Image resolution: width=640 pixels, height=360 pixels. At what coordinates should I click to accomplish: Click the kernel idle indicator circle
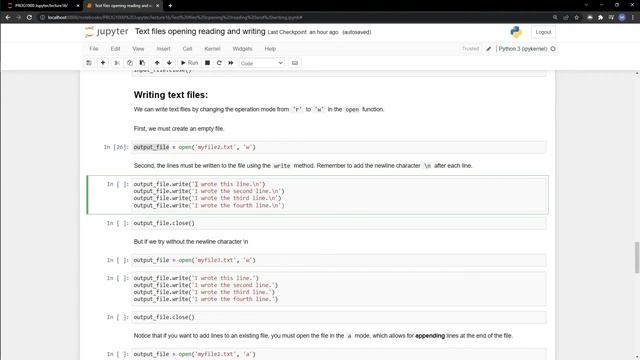[x=553, y=49]
